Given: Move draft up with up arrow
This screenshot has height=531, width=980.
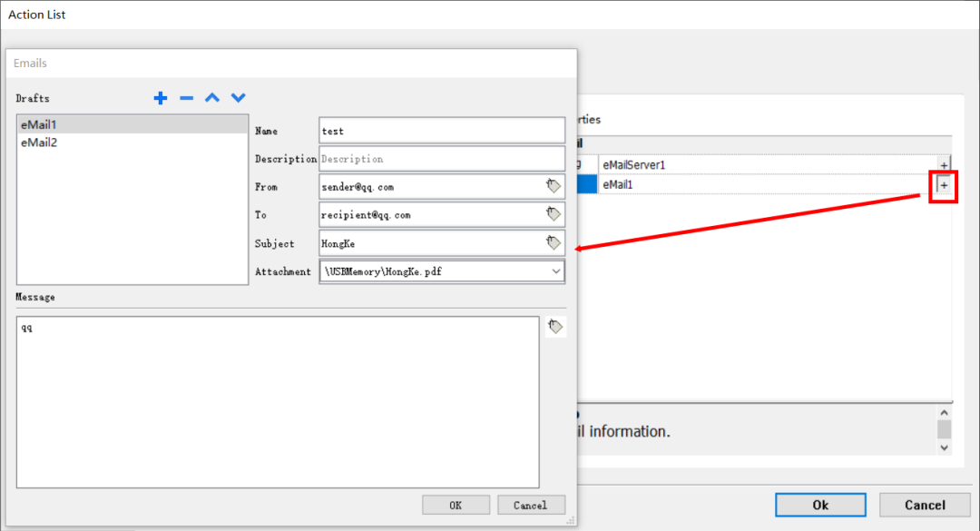Looking at the screenshot, I should click(x=212, y=97).
